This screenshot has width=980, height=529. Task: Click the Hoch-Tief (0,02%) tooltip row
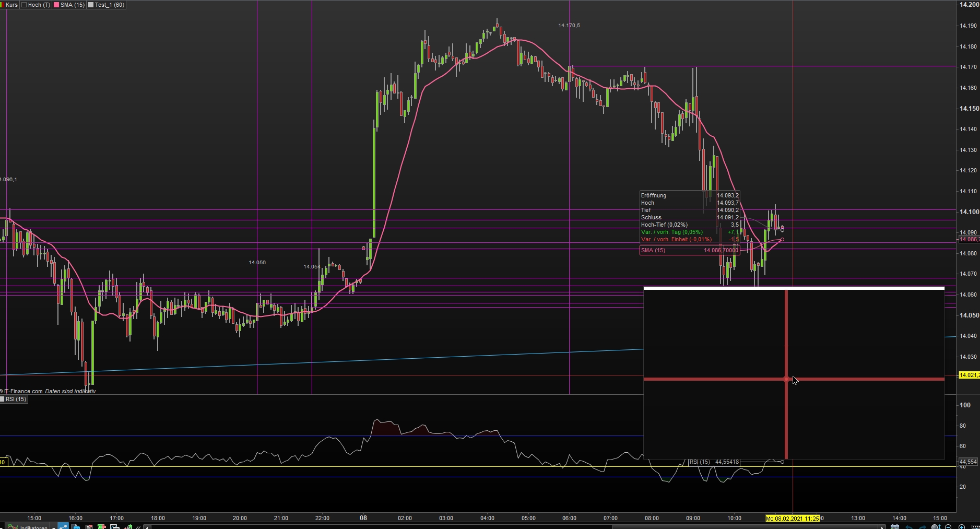pyautogui.click(x=690, y=225)
